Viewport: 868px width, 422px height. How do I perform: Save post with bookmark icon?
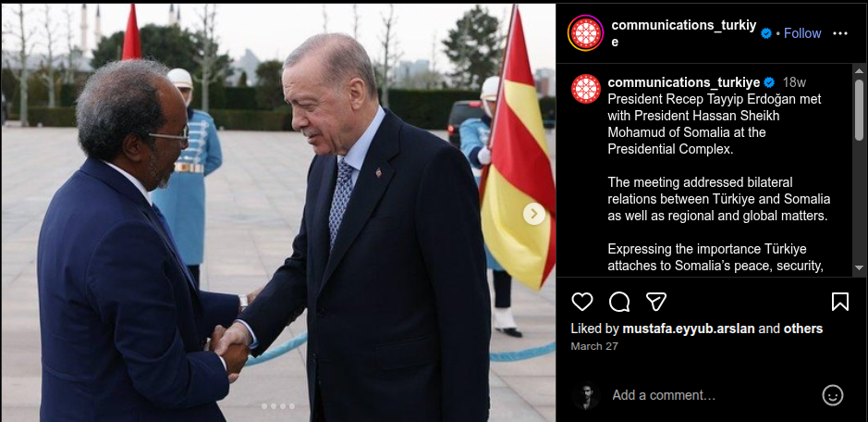click(x=839, y=302)
